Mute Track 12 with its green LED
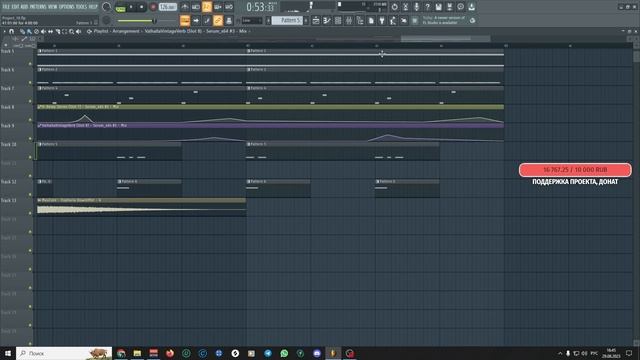 30,195
